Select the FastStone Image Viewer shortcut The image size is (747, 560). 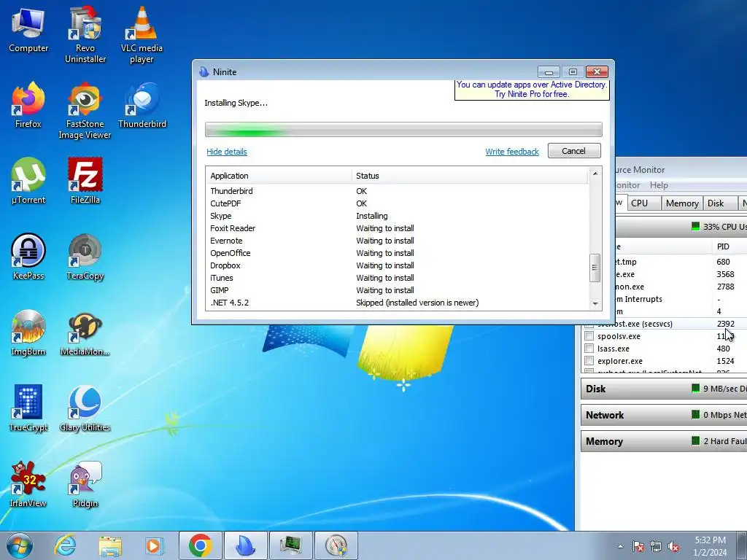85,111
